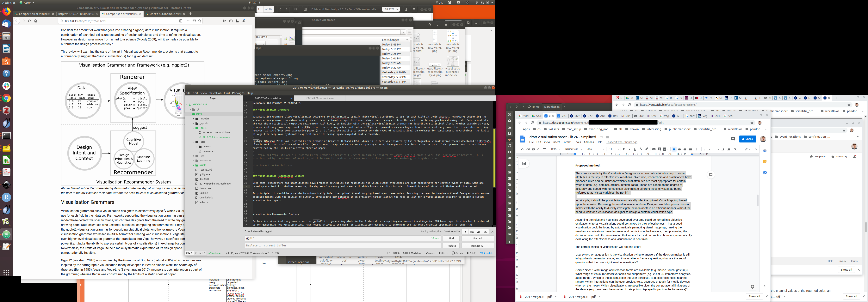Toggle bold formatting in Google Docs
The height and width of the screenshot is (302, 868).
point(624,149)
